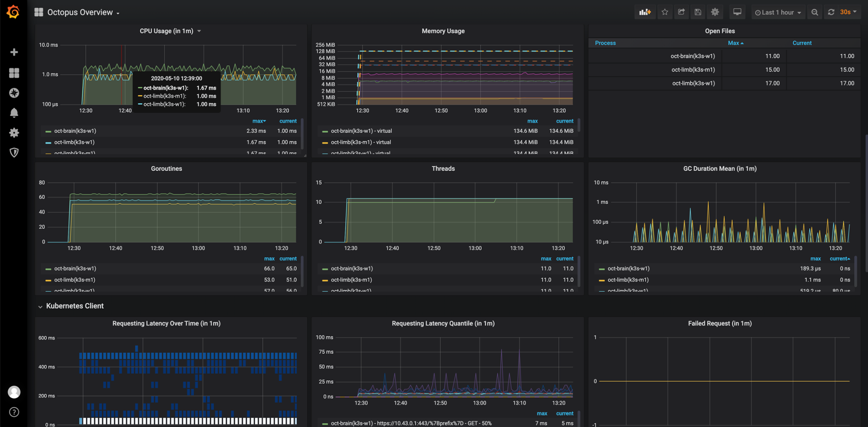Screen dimensions: 868x427
Task: Toggle oct-limb(k3s-m1) series in Goroutines legend
Action: [x=75, y=280]
